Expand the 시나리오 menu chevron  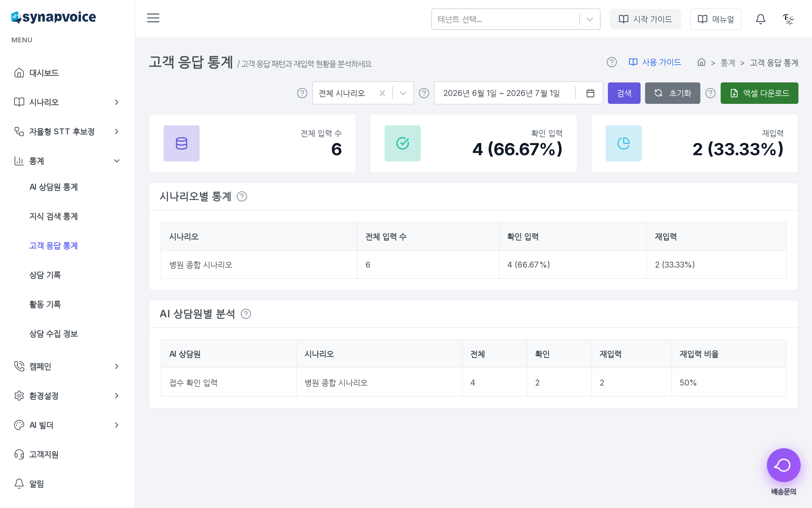tap(116, 102)
